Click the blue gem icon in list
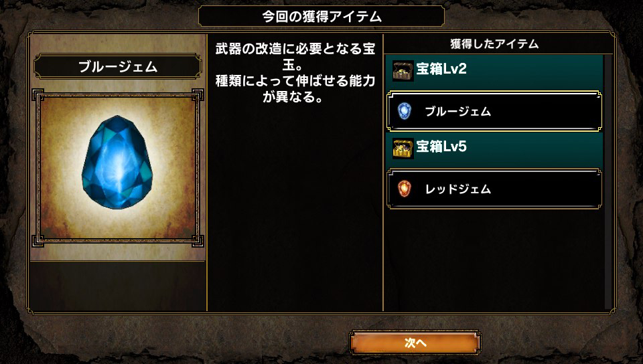 pyautogui.click(x=405, y=111)
